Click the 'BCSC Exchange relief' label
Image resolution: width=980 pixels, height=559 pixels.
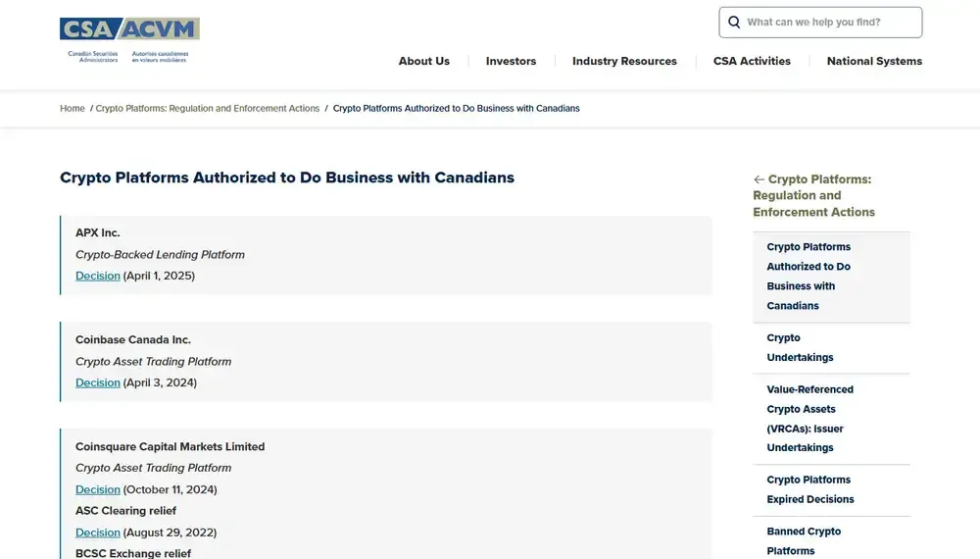(x=133, y=553)
